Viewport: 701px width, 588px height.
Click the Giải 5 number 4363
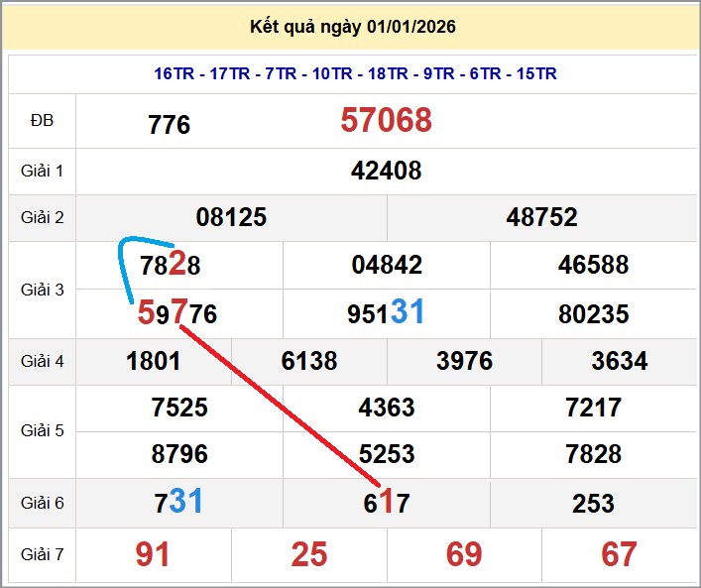386,408
